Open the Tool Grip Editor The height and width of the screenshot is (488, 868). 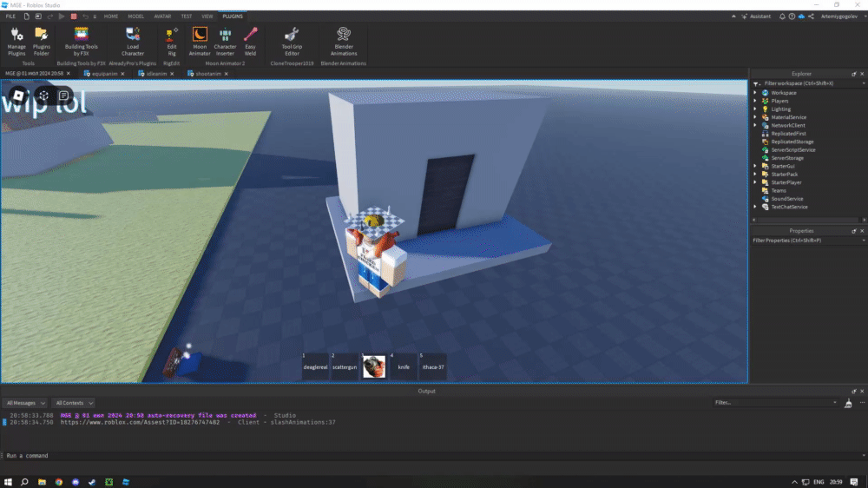click(292, 42)
